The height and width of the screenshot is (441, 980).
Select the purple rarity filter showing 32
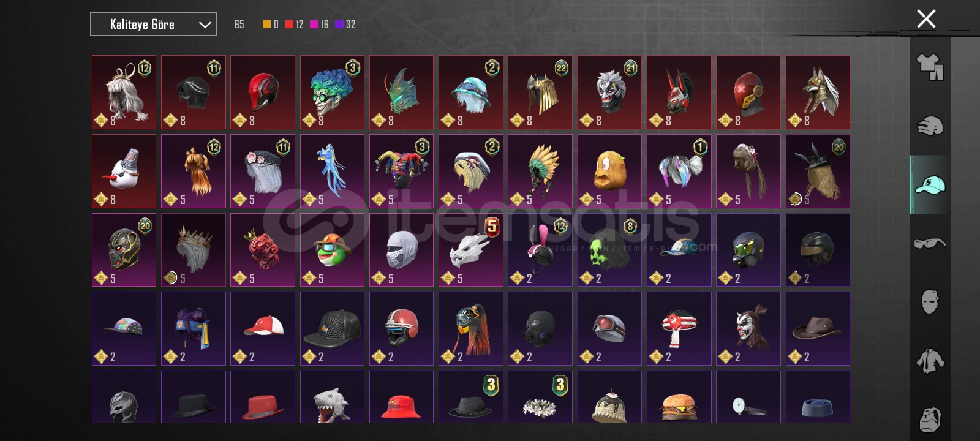(x=345, y=24)
